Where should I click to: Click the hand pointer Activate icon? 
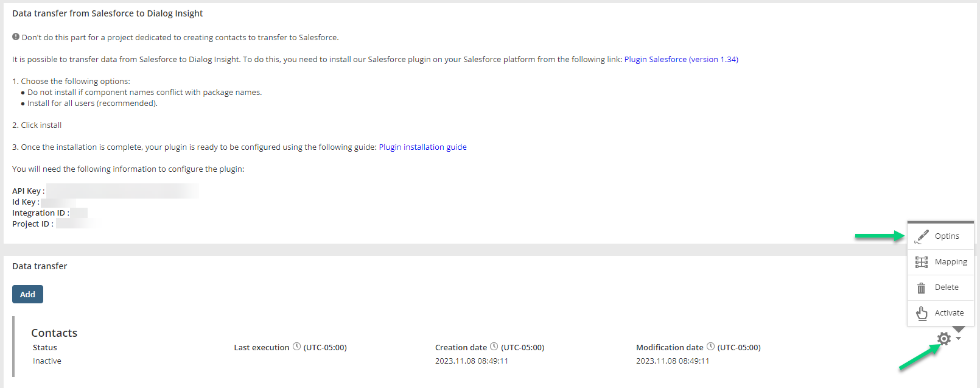click(922, 313)
